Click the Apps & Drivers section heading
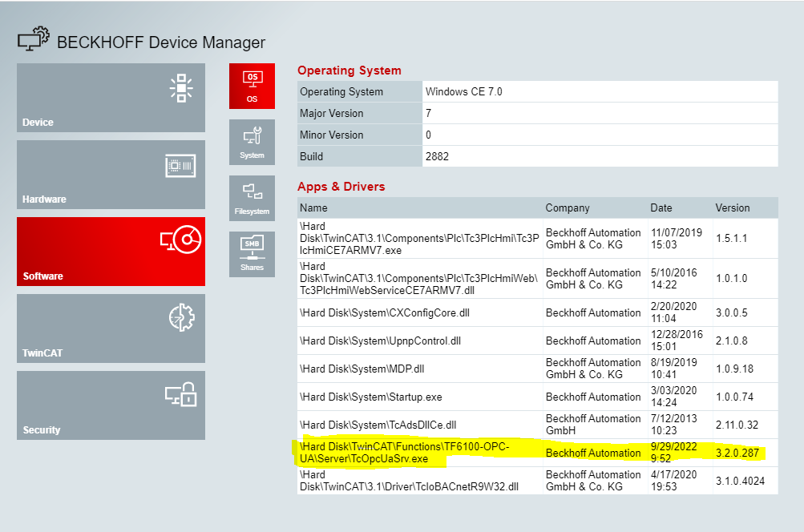This screenshot has width=804, height=532. (341, 187)
